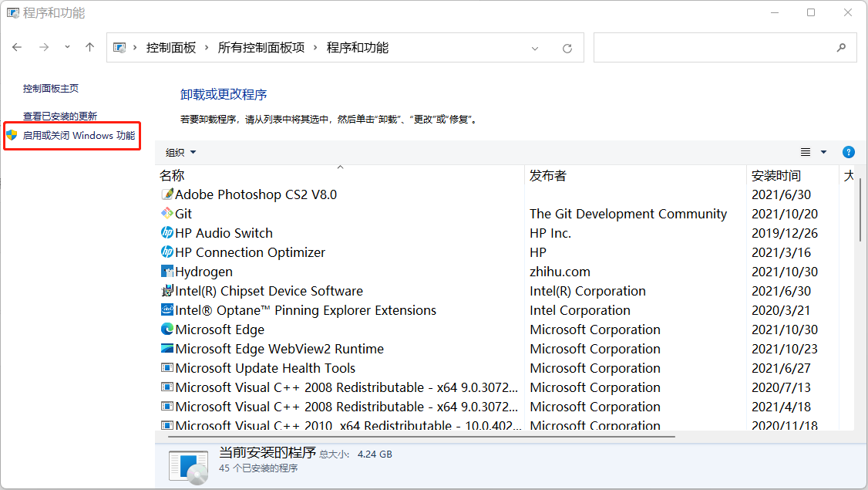Select the Hydrogen entry
This screenshot has width=868, height=490.
point(204,272)
